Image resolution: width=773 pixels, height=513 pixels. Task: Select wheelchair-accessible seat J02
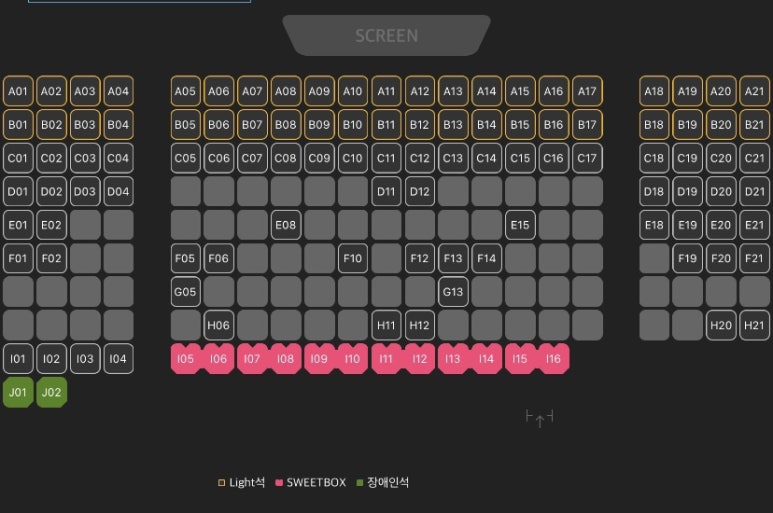pyautogui.click(x=51, y=392)
